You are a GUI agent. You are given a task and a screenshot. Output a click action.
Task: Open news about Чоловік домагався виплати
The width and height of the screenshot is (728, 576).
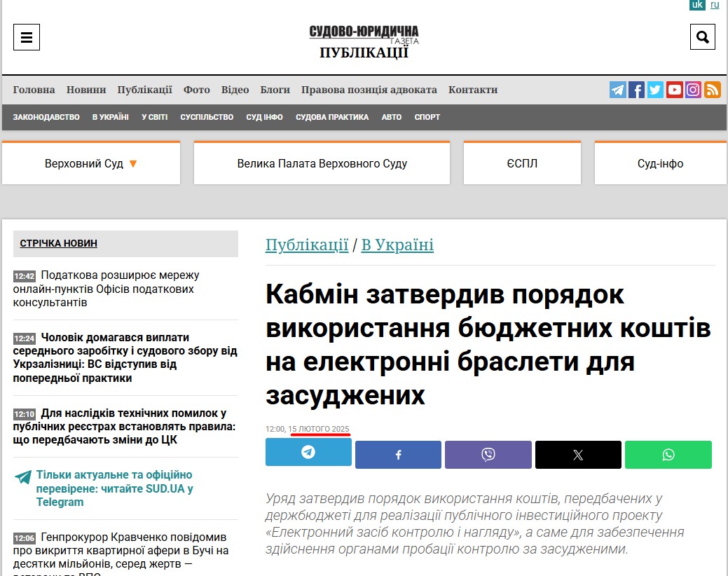point(125,357)
